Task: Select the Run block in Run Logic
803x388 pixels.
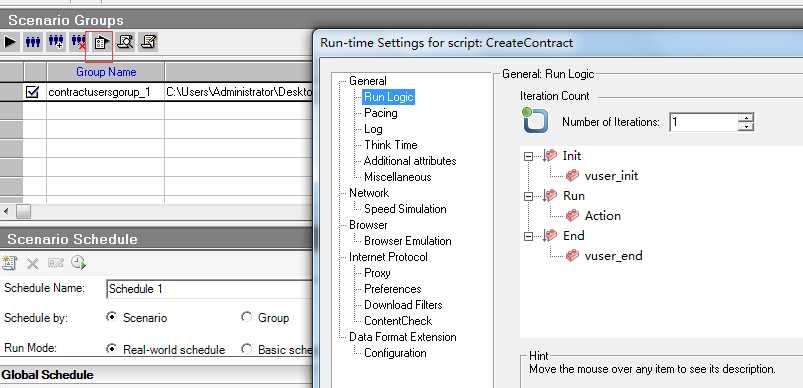Action: (x=574, y=196)
